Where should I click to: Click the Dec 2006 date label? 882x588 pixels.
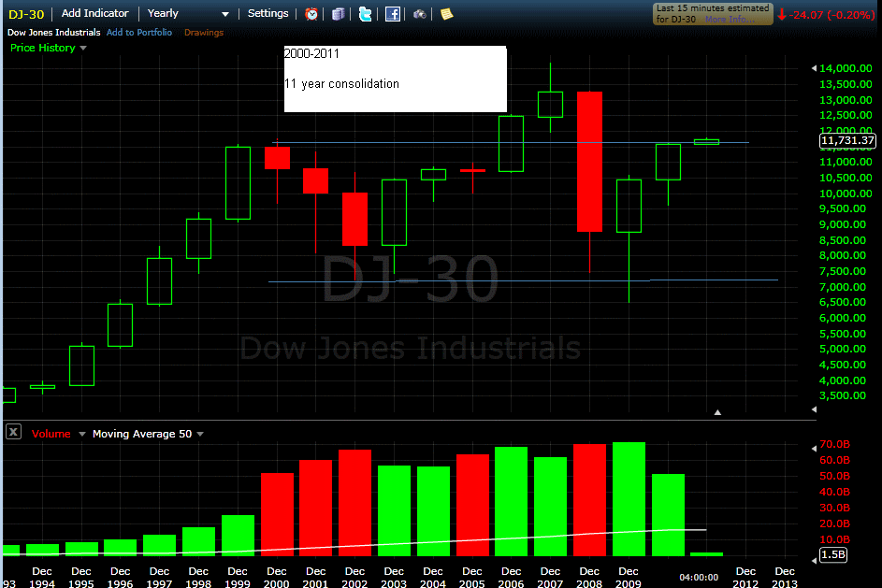click(x=512, y=578)
